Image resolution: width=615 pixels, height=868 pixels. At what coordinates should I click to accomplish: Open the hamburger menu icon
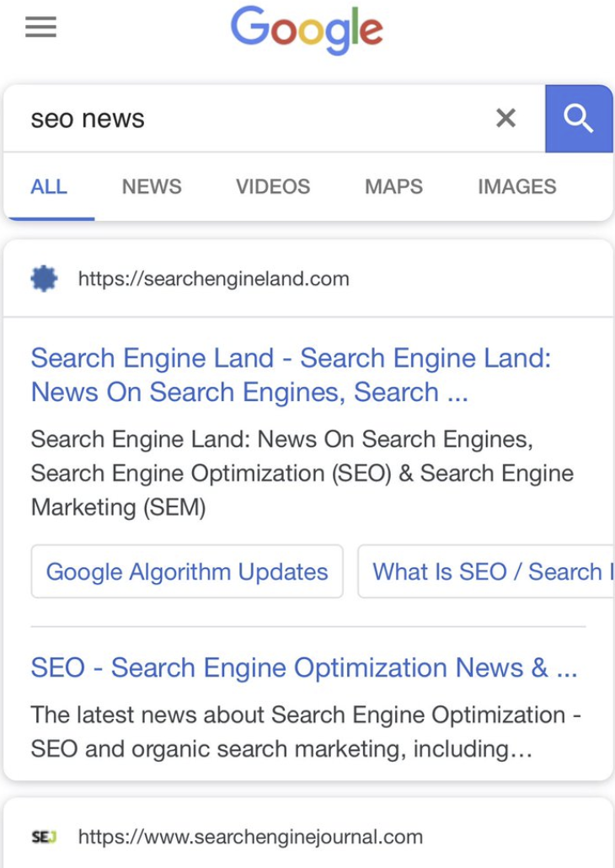pos(41,27)
